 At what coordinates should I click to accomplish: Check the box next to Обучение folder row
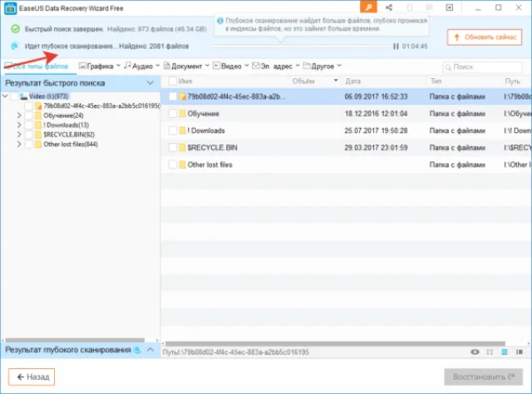pyautogui.click(x=173, y=113)
